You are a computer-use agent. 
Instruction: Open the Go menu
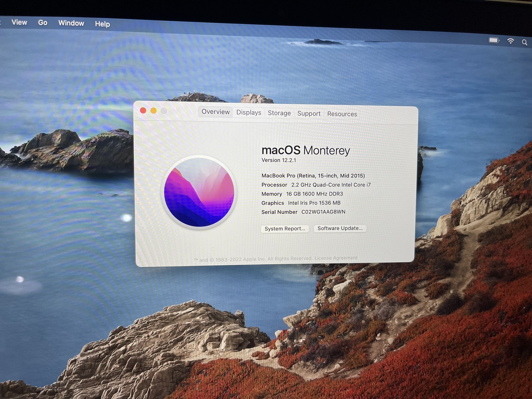[x=43, y=23]
